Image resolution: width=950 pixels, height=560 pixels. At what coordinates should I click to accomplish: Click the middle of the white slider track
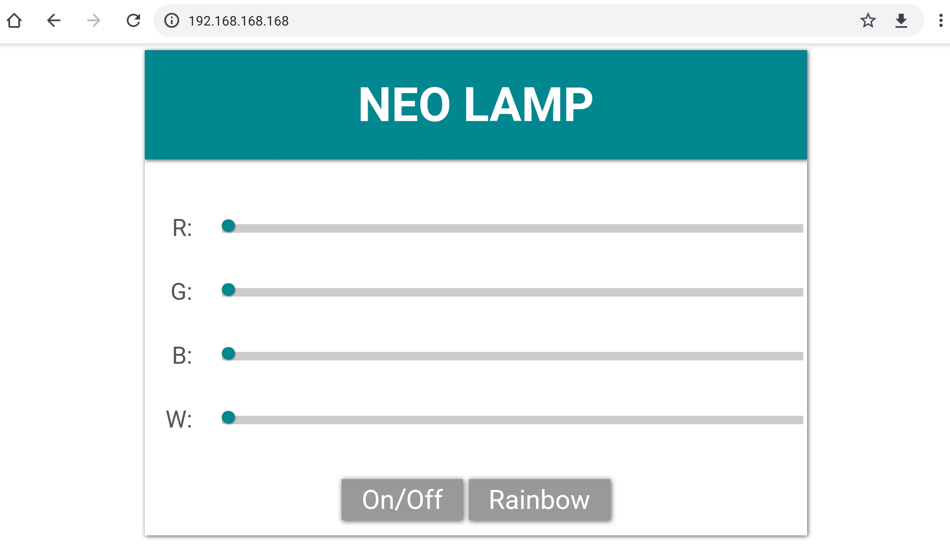click(x=512, y=420)
